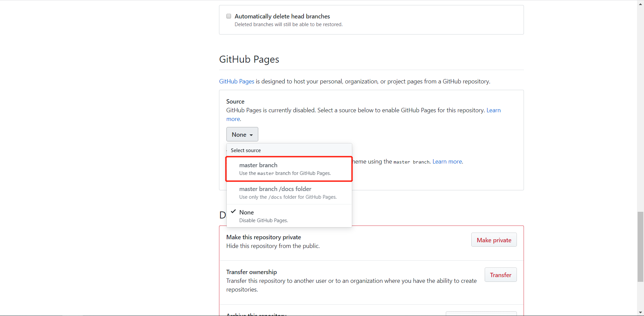Click the checkmark beside None option
The width and height of the screenshot is (644, 316).
pyautogui.click(x=233, y=211)
